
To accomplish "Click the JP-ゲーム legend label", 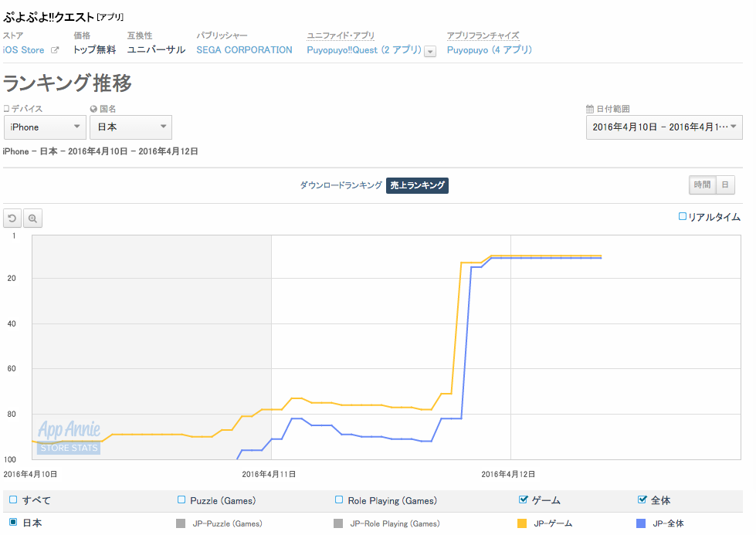I will [553, 523].
